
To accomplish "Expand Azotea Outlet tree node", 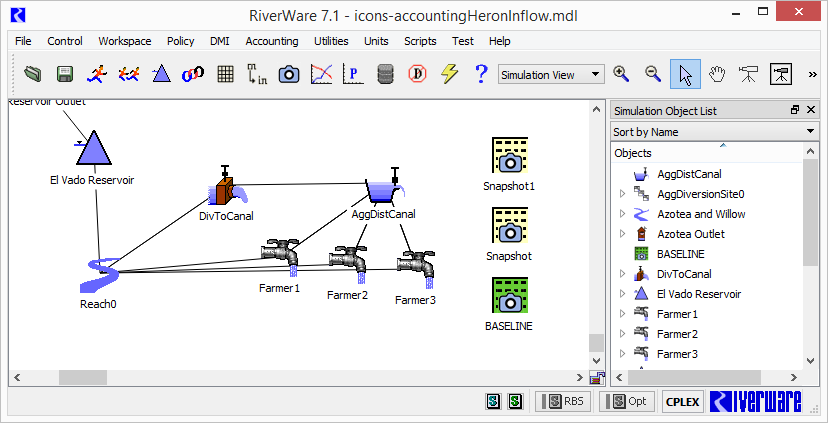I will [x=622, y=234].
